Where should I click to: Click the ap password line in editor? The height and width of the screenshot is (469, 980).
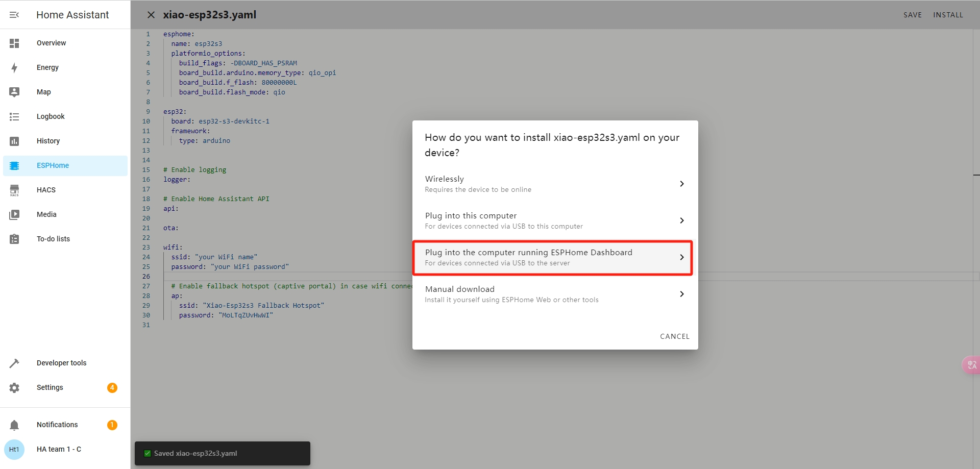click(x=226, y=315)
